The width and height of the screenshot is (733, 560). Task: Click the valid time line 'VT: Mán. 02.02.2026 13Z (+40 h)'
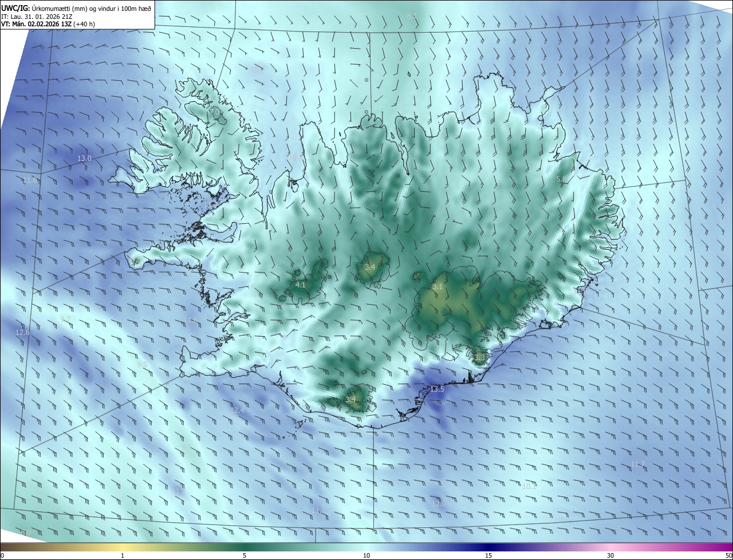(48, 25)
